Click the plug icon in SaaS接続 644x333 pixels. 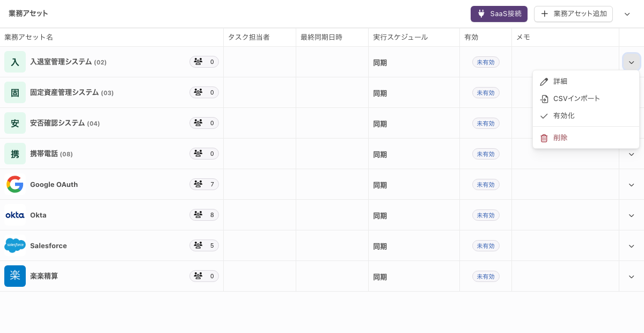click(x=481, y=14)
